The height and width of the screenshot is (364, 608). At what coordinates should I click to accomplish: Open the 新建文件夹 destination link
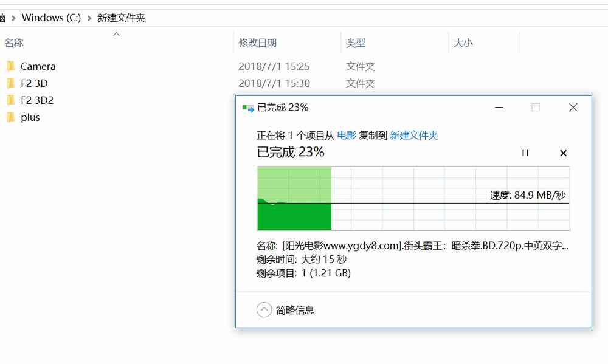(x=413, y=136)
